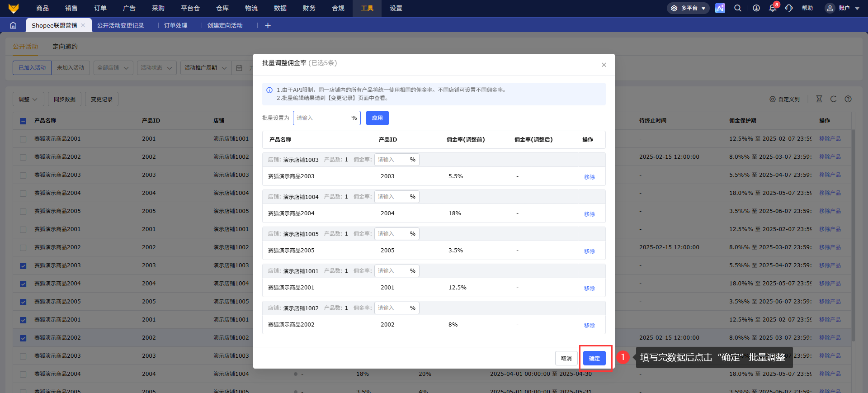Screen dimensions: 868x393
Task: Open the 工具 menu
Action: pos(367,8)
